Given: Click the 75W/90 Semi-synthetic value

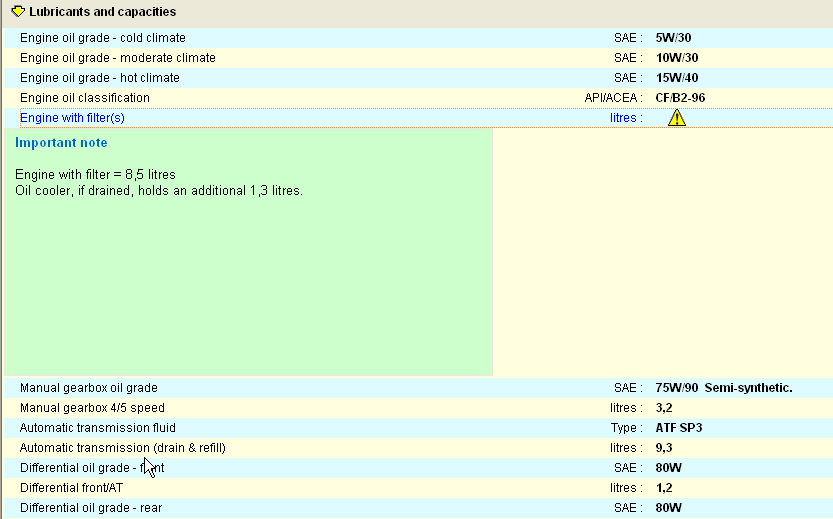Looking at the screenshot, I should 723,388.
